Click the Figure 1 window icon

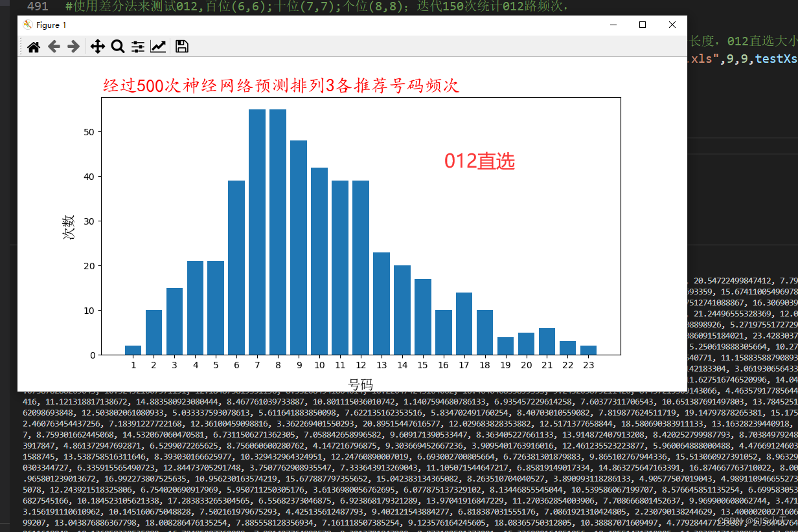point(27,25)
